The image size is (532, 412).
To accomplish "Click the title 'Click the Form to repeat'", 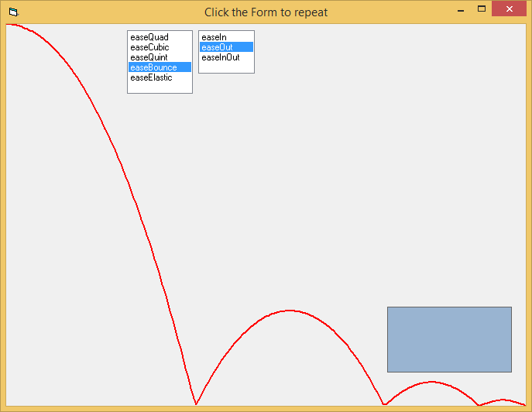I will tap(266, 12).
